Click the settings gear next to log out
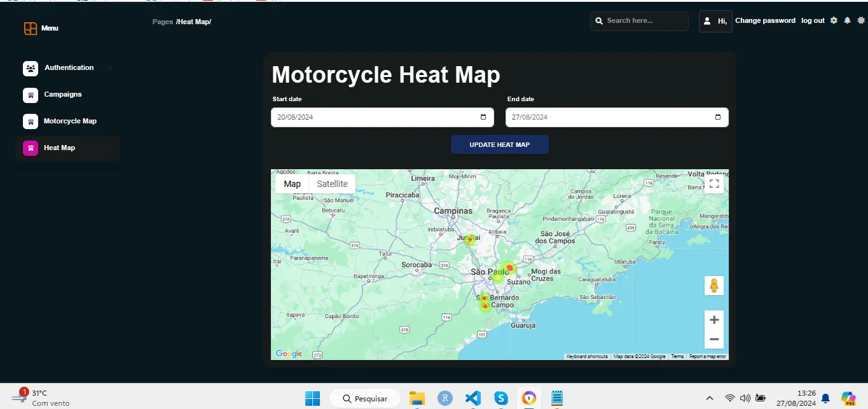 (x=834, y=20)
